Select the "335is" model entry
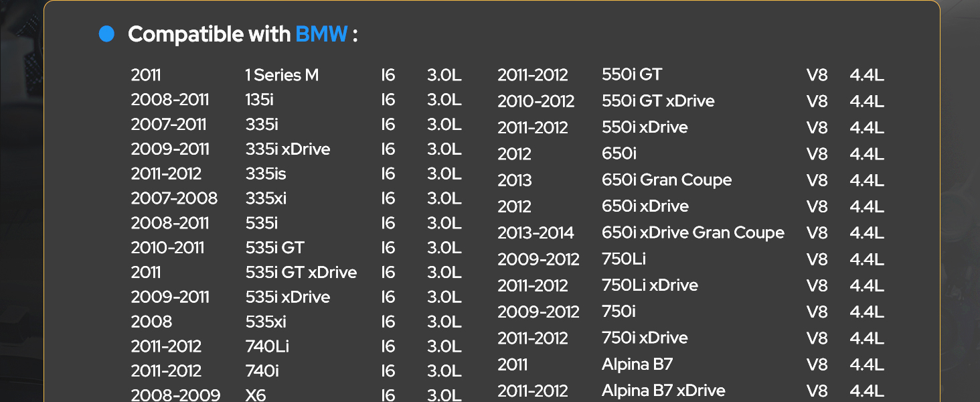Image resolution: width=980 pixels, height=402 pixels. point(266,174)
